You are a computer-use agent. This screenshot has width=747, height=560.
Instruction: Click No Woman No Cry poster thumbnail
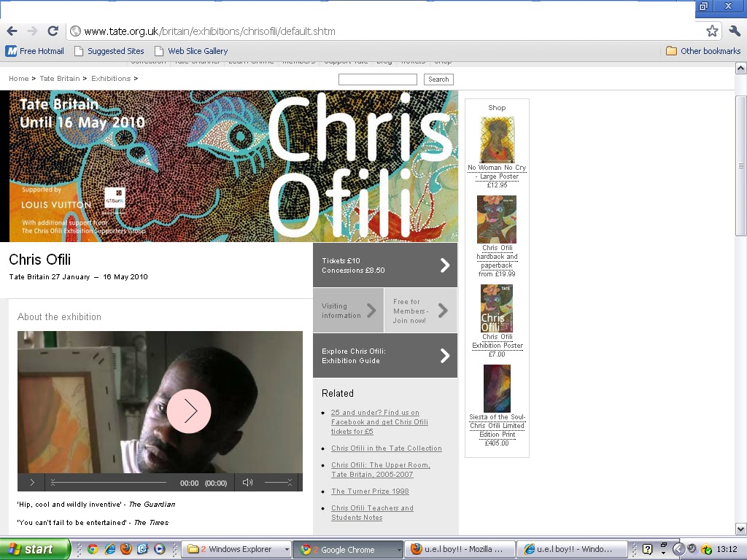point(497,139)
